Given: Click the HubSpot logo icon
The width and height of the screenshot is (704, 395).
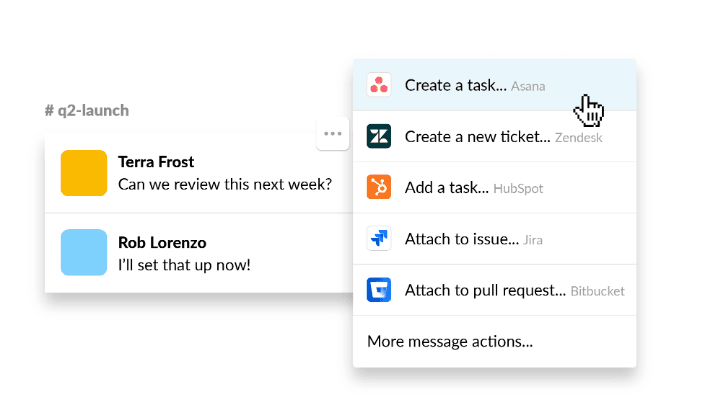Looking at the screenshot, I should tap(378, 187).
